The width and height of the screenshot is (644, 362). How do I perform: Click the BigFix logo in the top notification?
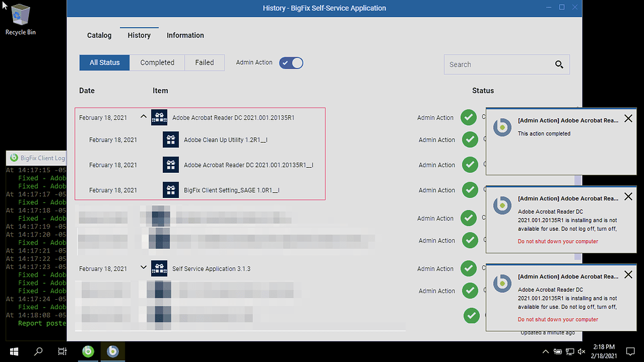coord(502,127)
